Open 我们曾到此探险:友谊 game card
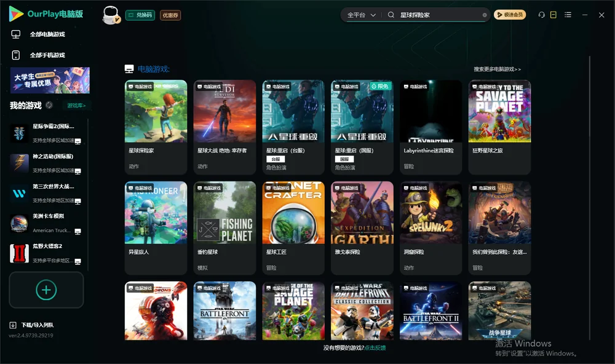615x364 pixels. [x=499, y=228]
